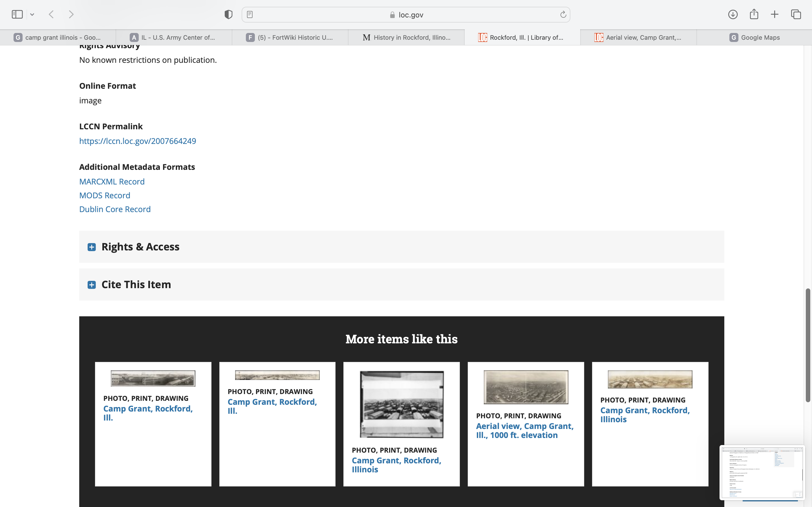Show Safari downloads
Viewport: 812px width, 507px height.
pos(732,14)
